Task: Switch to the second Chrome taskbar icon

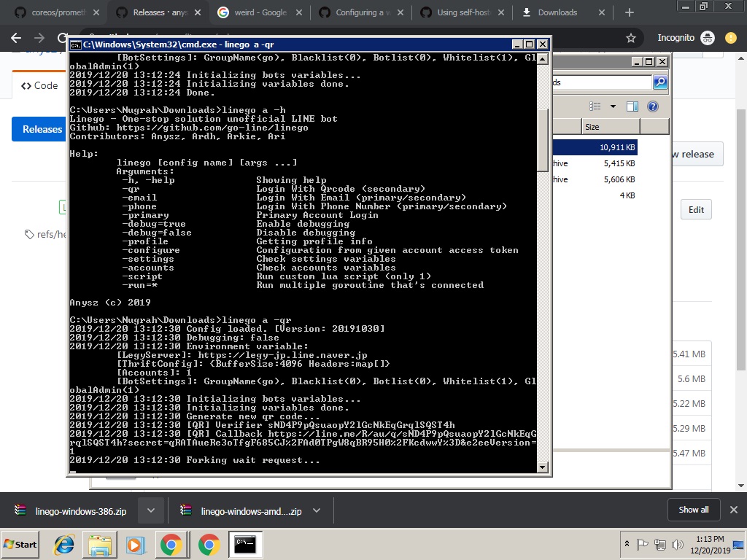Action: point(209,544)
